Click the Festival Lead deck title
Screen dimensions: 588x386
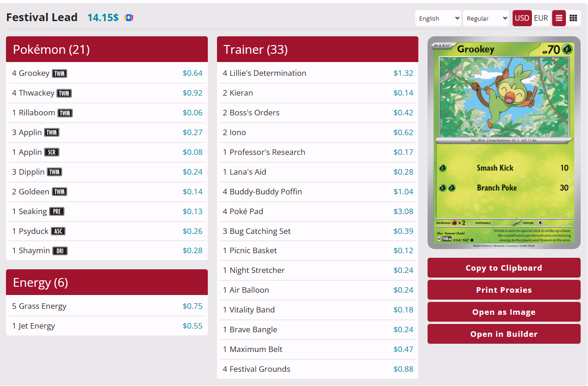[x=42, y=17]
